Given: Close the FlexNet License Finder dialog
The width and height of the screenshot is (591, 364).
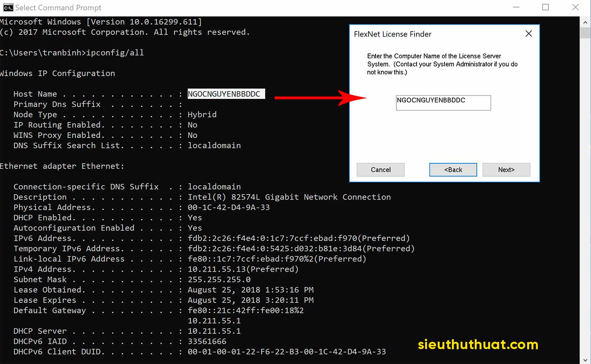Looking at the screenshot, I should pos(528,34).
